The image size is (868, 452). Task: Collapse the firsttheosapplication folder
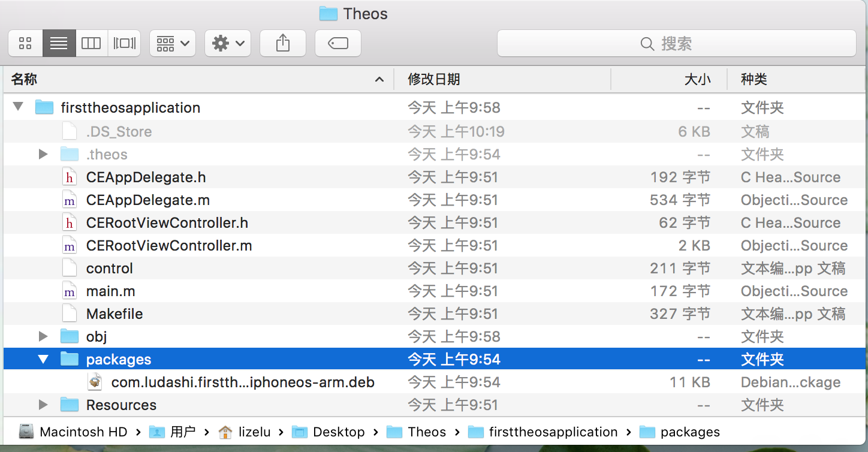coord(18,107)
